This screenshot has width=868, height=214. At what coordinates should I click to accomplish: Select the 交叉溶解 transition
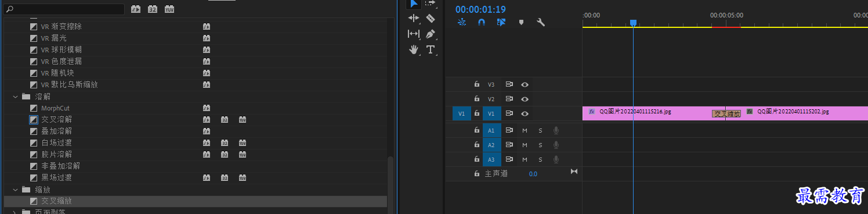56,119
